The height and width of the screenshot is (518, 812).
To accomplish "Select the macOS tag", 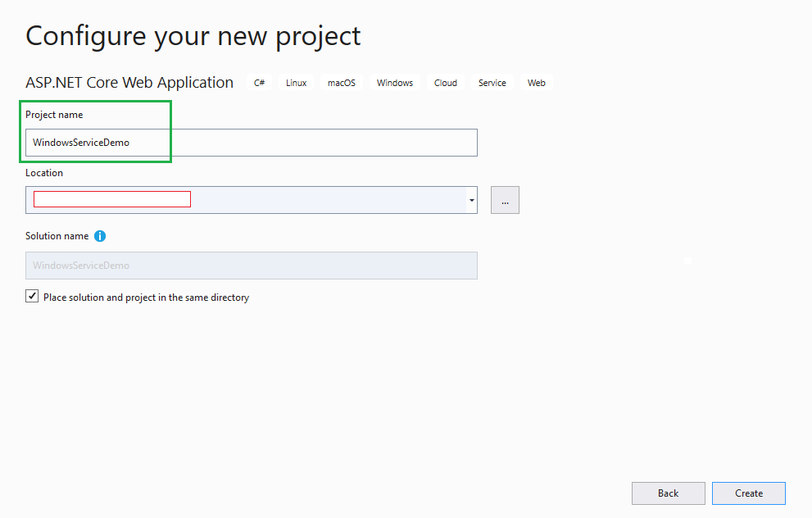I will [342, 83].
